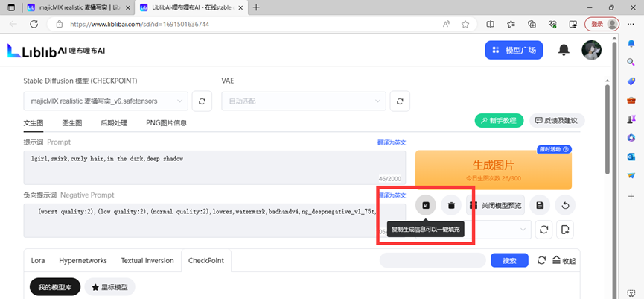The height and width of the screenshot is (299, 644).
Task: Click the browser address bar URL
Action: pyautogui.click(x=139, y=25)
